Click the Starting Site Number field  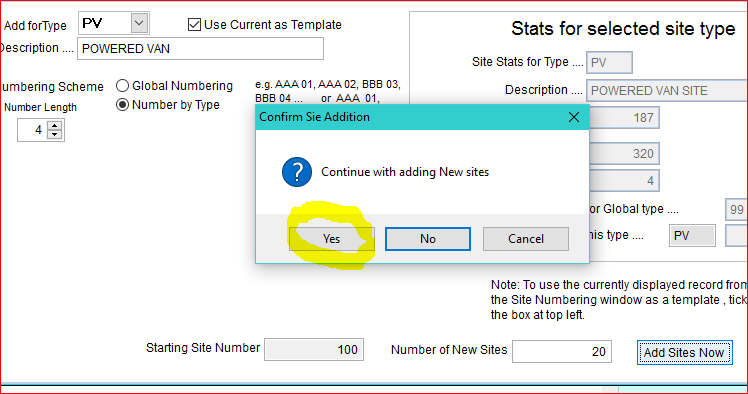pos(314,350)
